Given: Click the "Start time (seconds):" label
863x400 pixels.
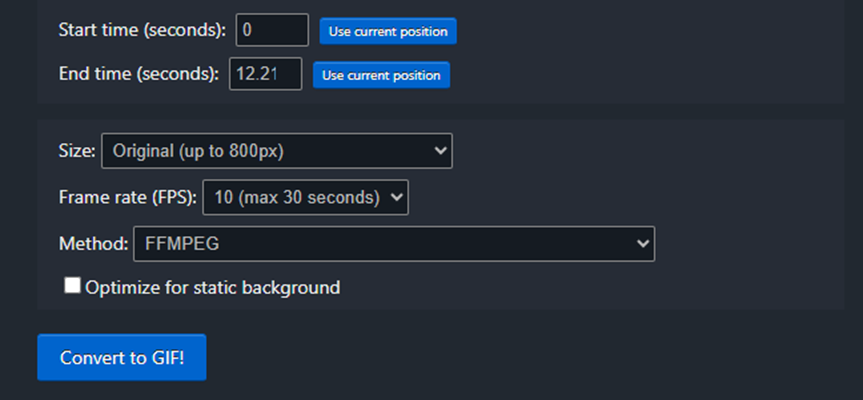Looking at the screenshot, I should [143, 30].
